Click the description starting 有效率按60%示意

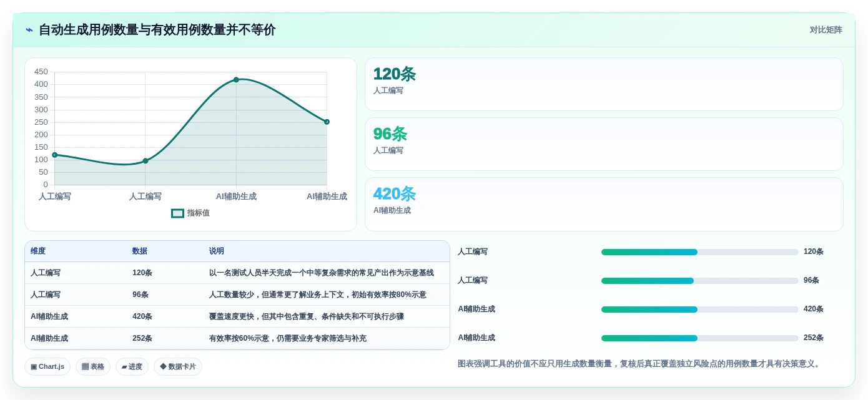(x=288, y=339)
